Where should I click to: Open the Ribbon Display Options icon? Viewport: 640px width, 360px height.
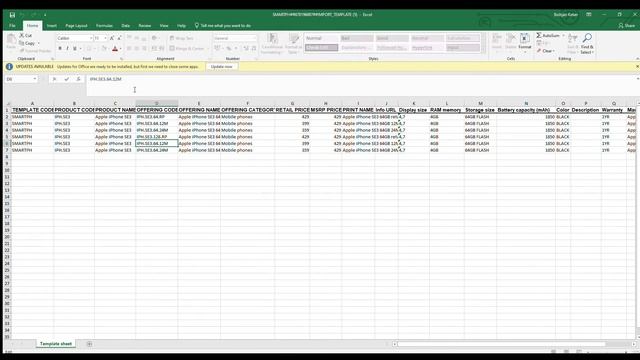point(589,15)
